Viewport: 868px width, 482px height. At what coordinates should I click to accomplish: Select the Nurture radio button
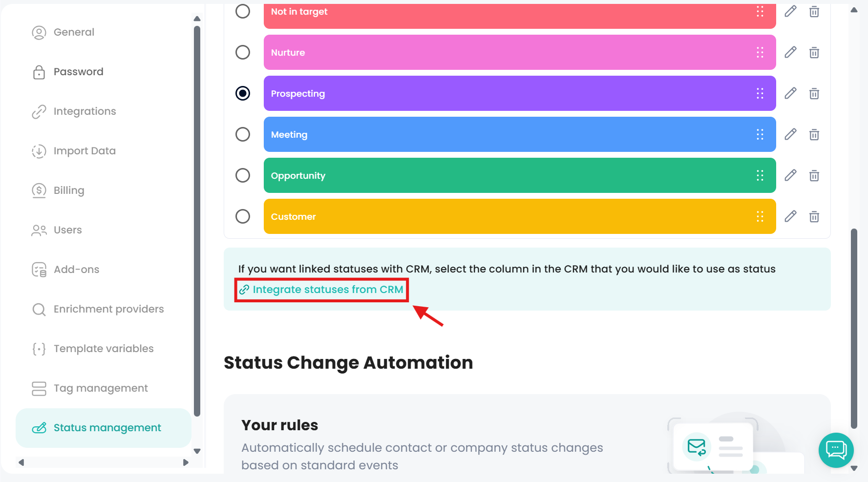coord(243,52)
